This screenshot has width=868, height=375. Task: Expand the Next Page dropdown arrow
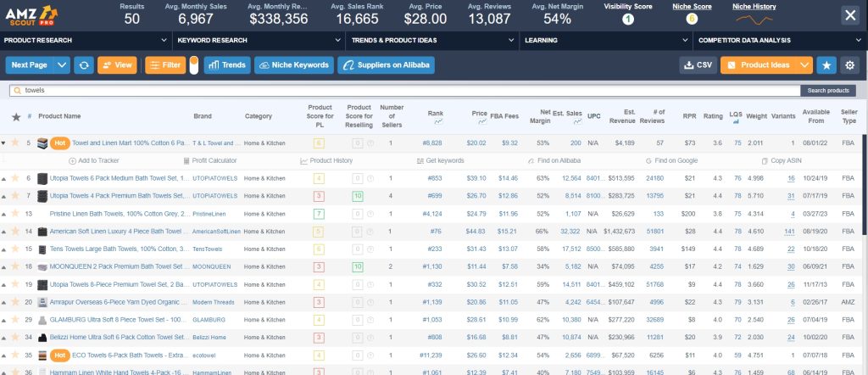(63, 64)
